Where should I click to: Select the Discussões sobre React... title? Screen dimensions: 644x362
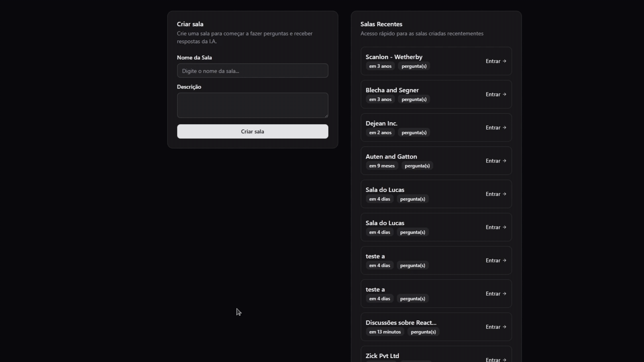click(401, 322)
